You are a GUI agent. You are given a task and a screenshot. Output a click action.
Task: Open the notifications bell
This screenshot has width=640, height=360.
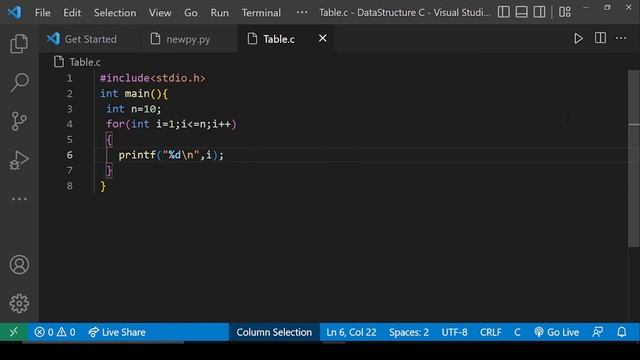click(622, 332)
